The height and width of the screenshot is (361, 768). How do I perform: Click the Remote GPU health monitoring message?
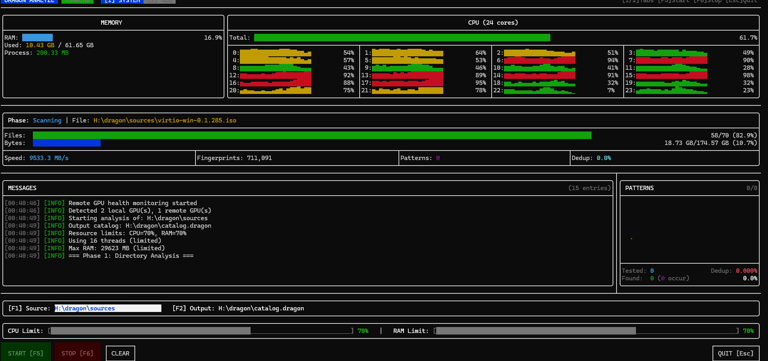(133, 203)
